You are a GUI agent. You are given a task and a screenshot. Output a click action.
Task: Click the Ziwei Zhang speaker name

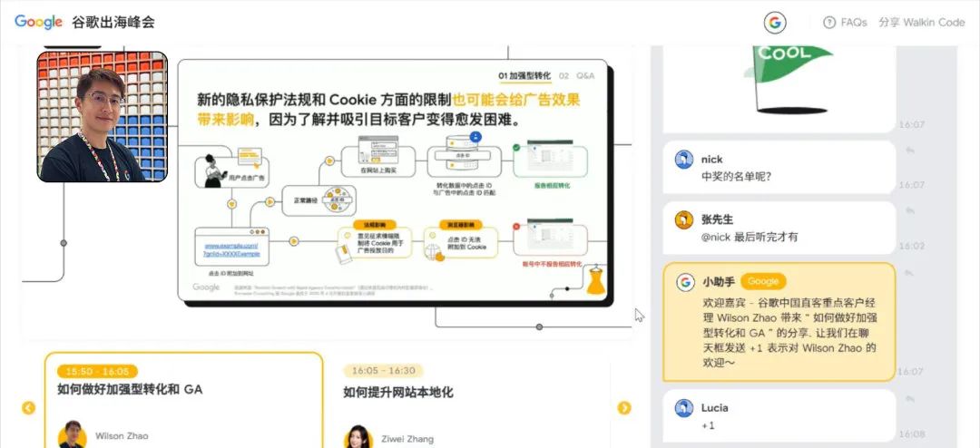tap(408, 439)
